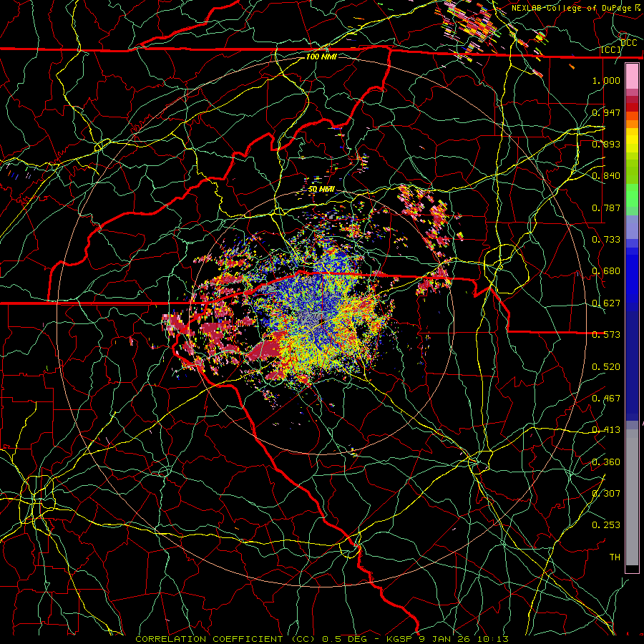
Task: Click the 0.253 legend value
Action: point(606,525)
